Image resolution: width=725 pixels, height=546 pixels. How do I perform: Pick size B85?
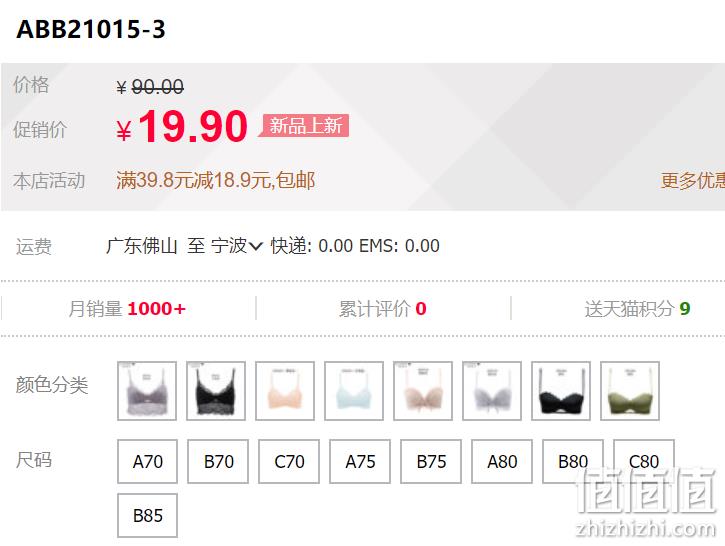pos(147,515)
